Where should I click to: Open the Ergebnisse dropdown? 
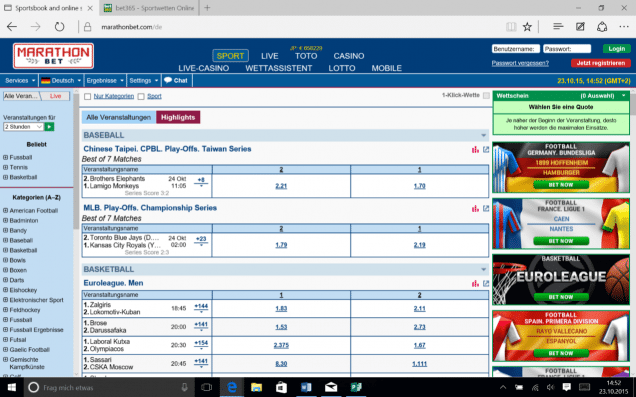(x=105, y=80)
